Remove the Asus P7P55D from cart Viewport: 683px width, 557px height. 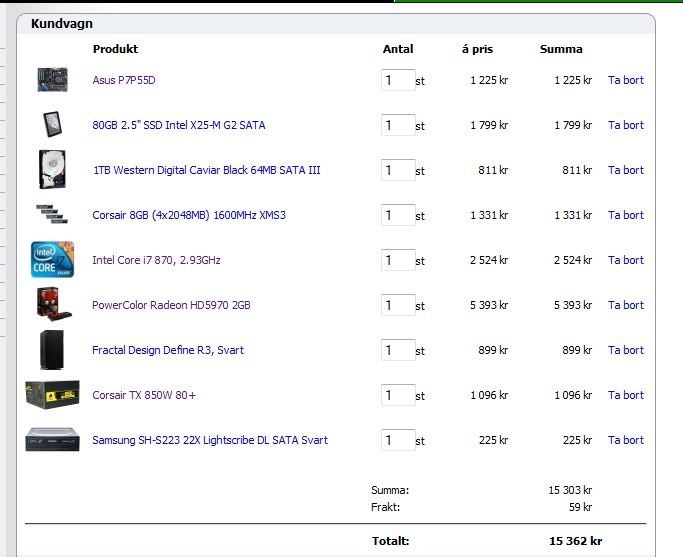point(626,80)
